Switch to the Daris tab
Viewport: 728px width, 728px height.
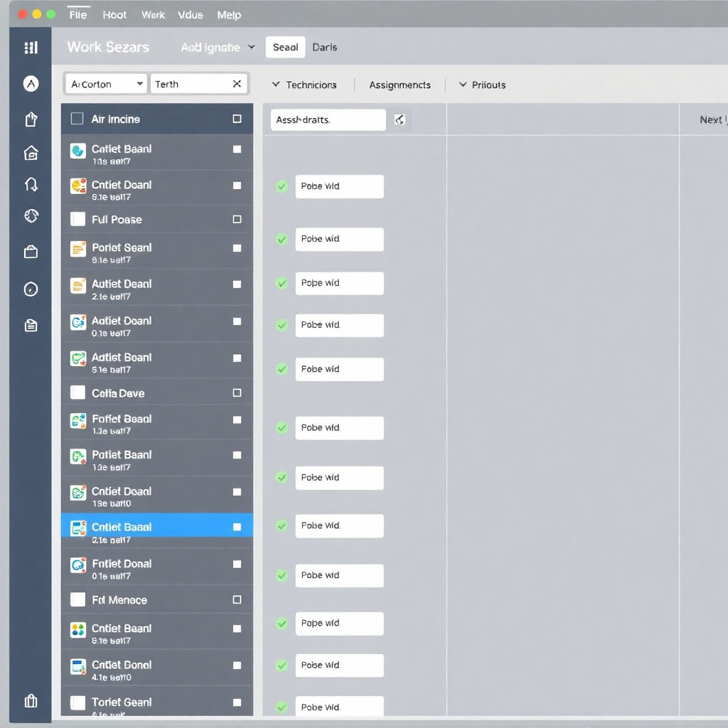[324, 48]
